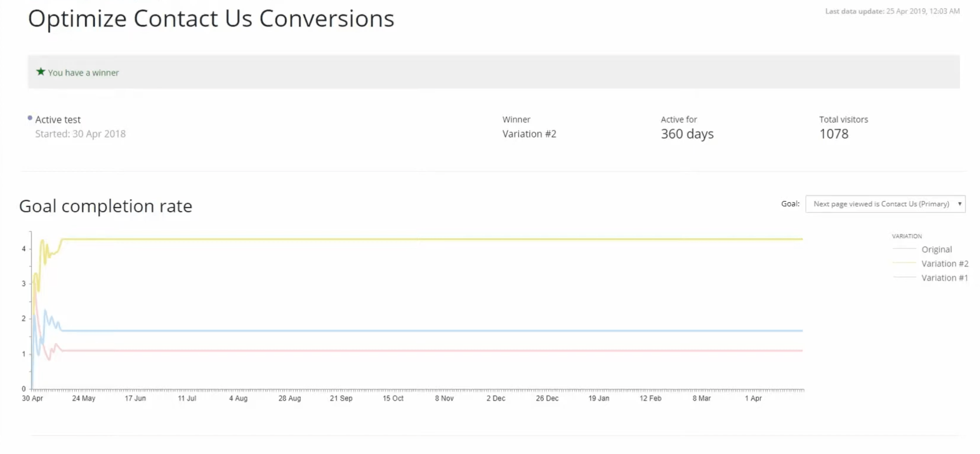Click the 1078 total visitors count
The width and height of the screenshot is (980, 454).
click(x=833, y=134)
